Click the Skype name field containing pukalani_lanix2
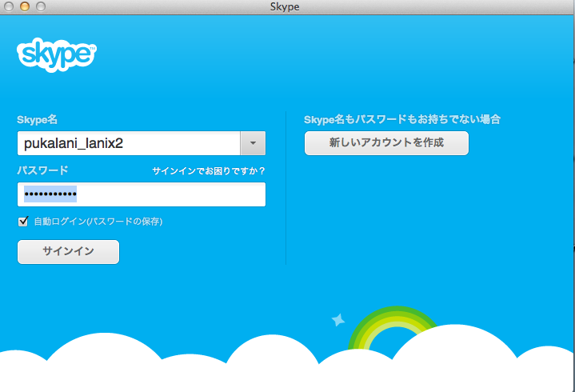This screenshot has width=575, height=392. [x=129, y=143]
